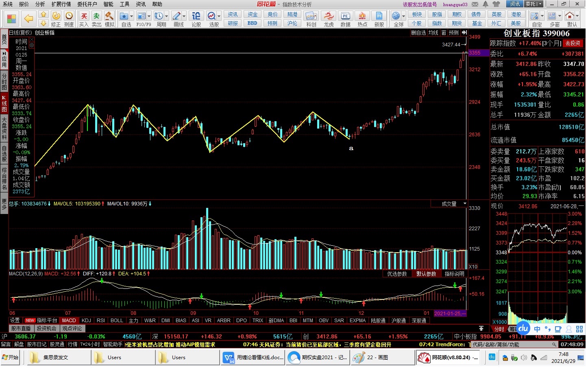Viewport: 588px width, 371px height.
Task: Open the 成交量 indicator dropdown
Action: 464,204
